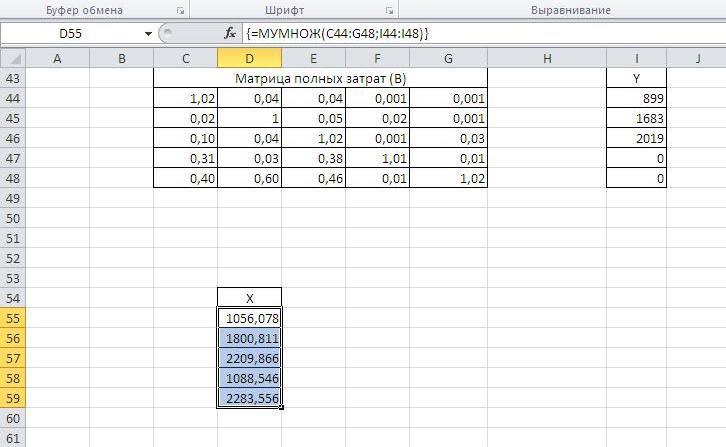Click the formula bar with МУМНОЖ formula
This screenshot has width=726, height=447.
tap(484, 34)
